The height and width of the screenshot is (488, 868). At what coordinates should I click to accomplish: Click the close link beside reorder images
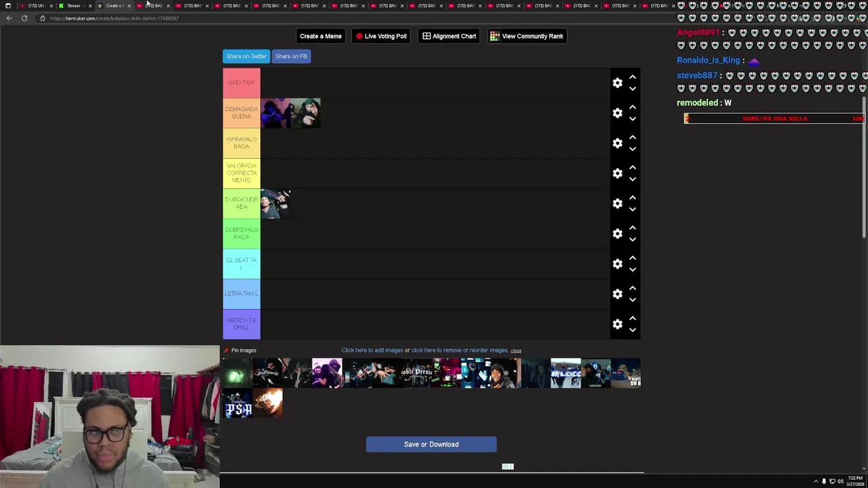[x=516, y=350]
